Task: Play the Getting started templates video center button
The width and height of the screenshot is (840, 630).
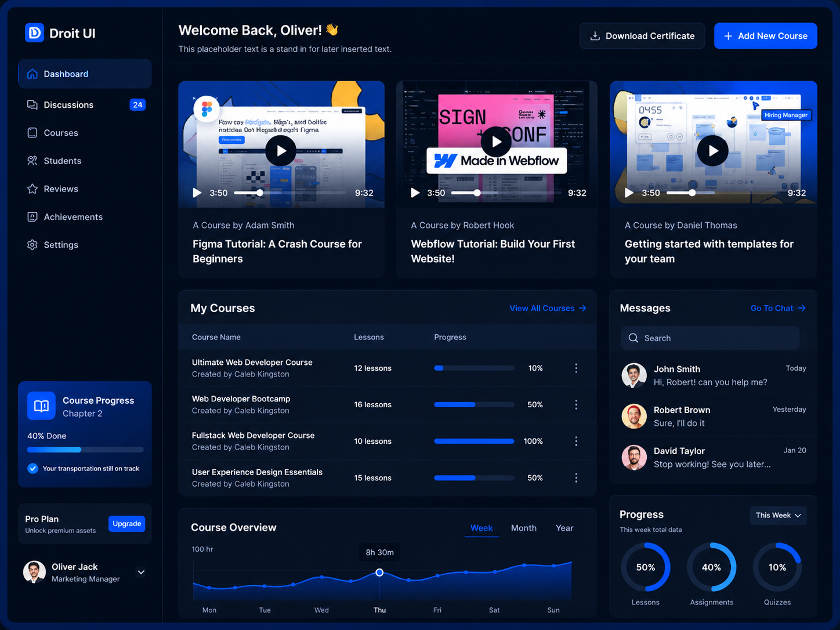Action: (713, 151)
